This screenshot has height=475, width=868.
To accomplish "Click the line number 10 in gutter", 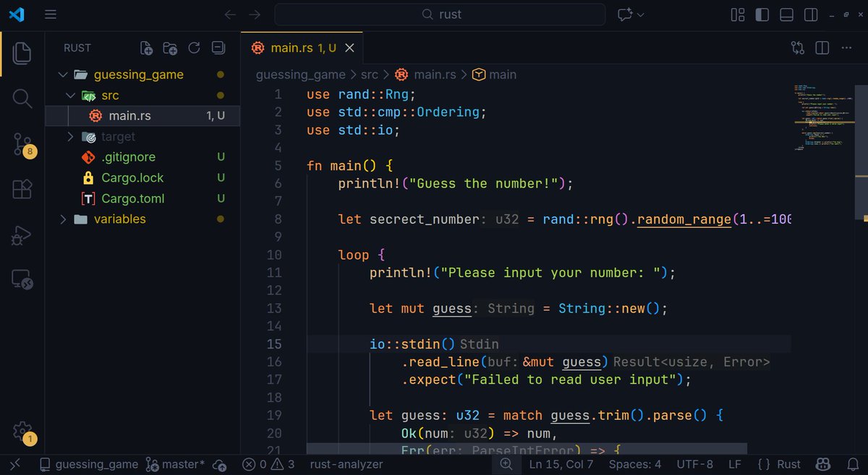I will click(273, 255).
